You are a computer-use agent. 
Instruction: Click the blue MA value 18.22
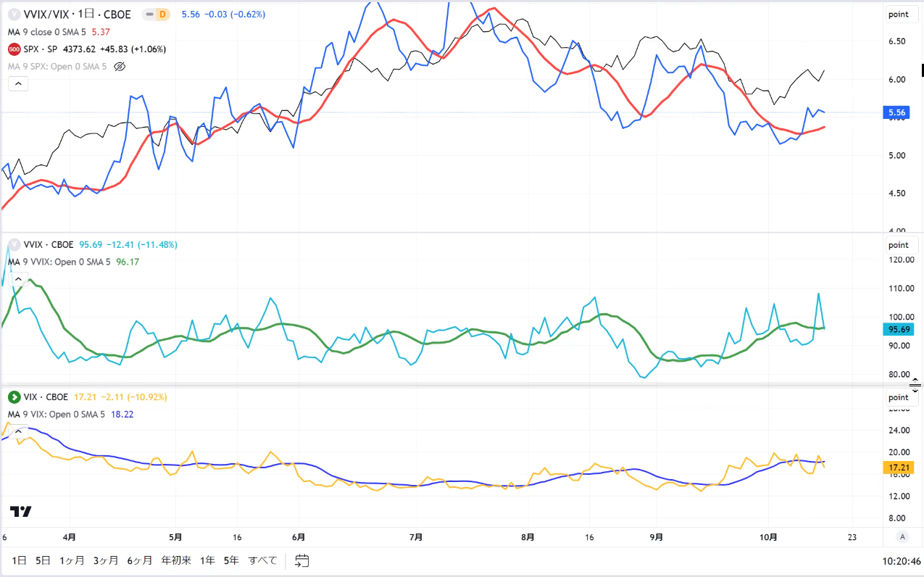122,415
